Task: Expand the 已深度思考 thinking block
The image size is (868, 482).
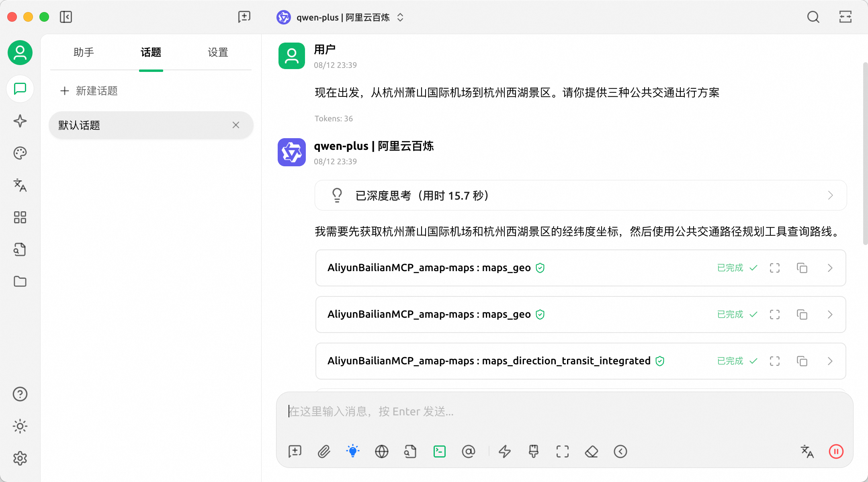Action: pos(581,196)
